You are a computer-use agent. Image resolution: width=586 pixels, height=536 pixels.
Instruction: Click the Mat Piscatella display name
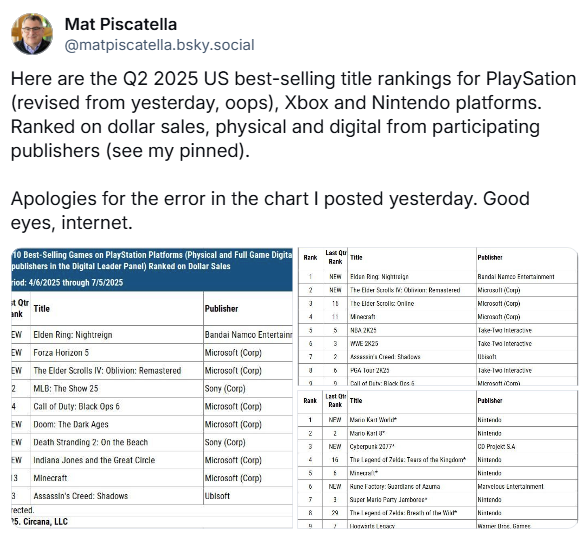click(x=121, y=24)
